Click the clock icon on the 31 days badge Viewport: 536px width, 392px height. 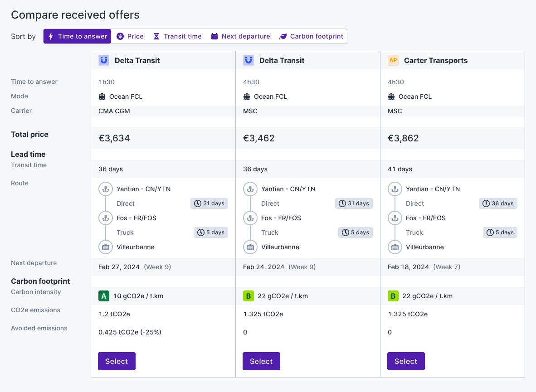pyautogui.click(x=197, y=203)
